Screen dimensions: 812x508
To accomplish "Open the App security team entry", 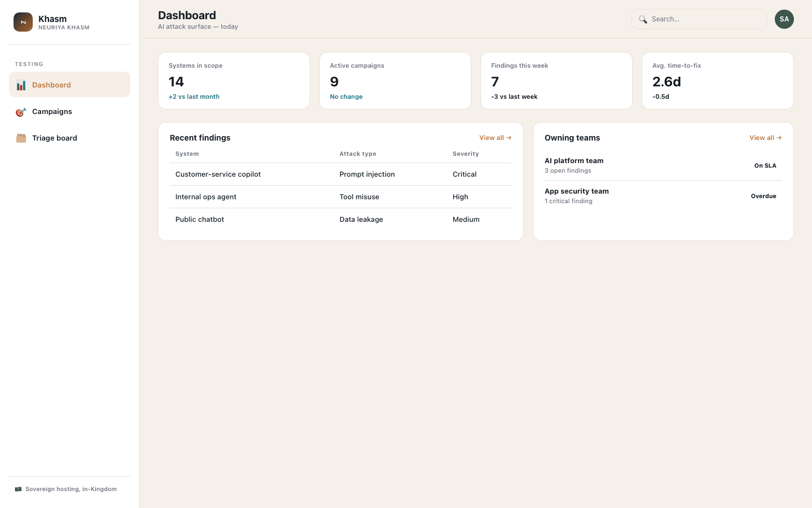I will pos(663,196).
